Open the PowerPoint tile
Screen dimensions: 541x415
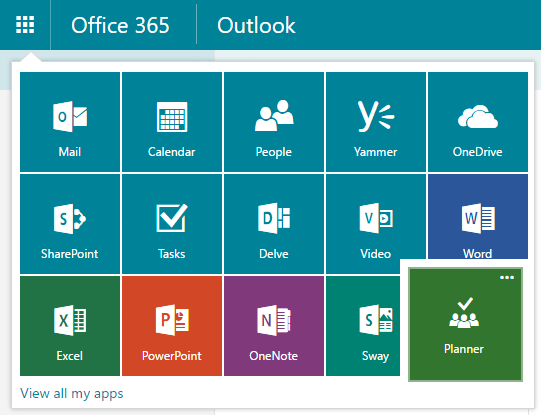click(172, 326)
